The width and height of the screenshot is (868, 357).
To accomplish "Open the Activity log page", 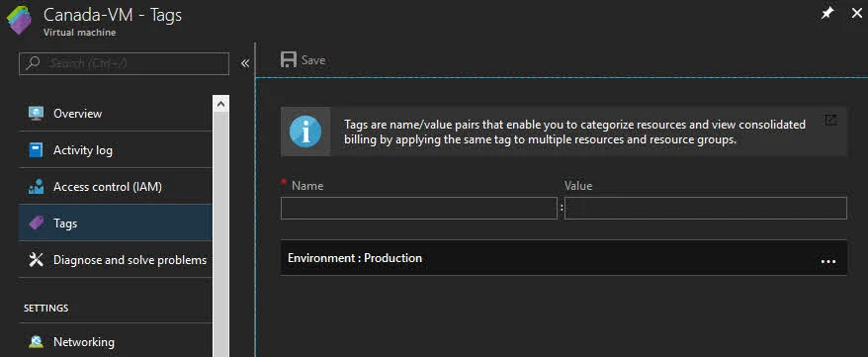I will coord(116,150).
